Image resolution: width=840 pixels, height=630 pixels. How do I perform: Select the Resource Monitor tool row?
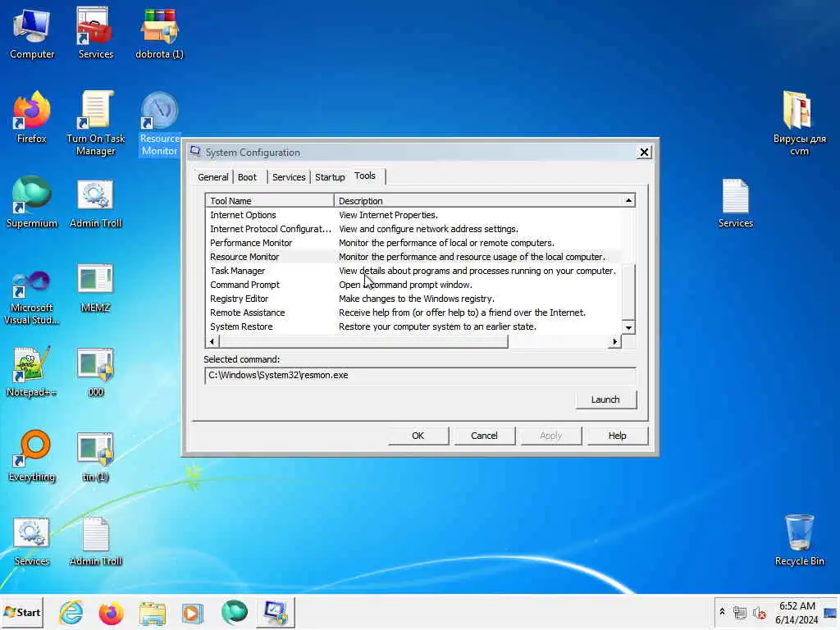413,257
